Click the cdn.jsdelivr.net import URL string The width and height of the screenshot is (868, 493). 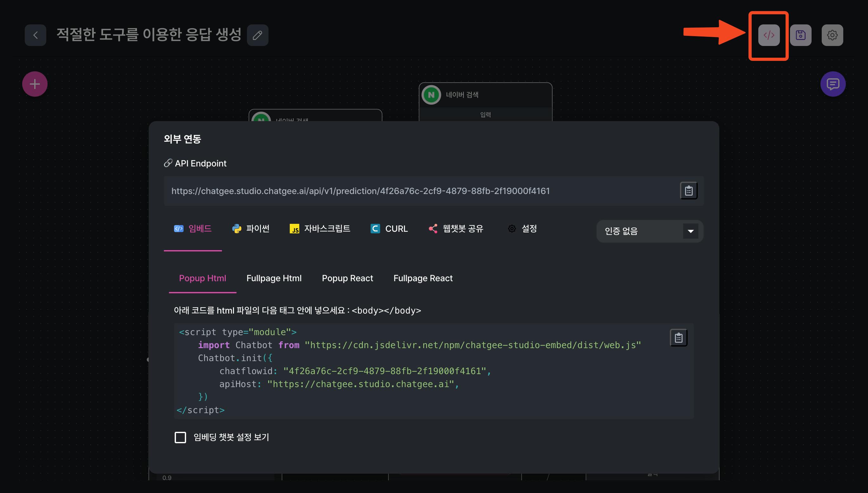point(473,345)
